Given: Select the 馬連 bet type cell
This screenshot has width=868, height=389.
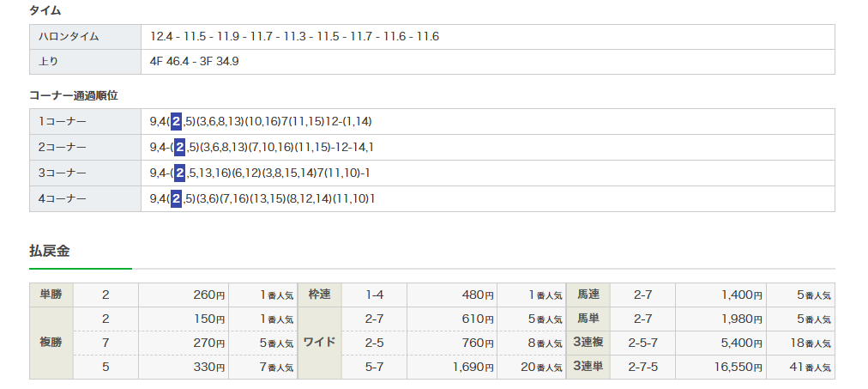Looking at the screenshot, I should (588, 295).
